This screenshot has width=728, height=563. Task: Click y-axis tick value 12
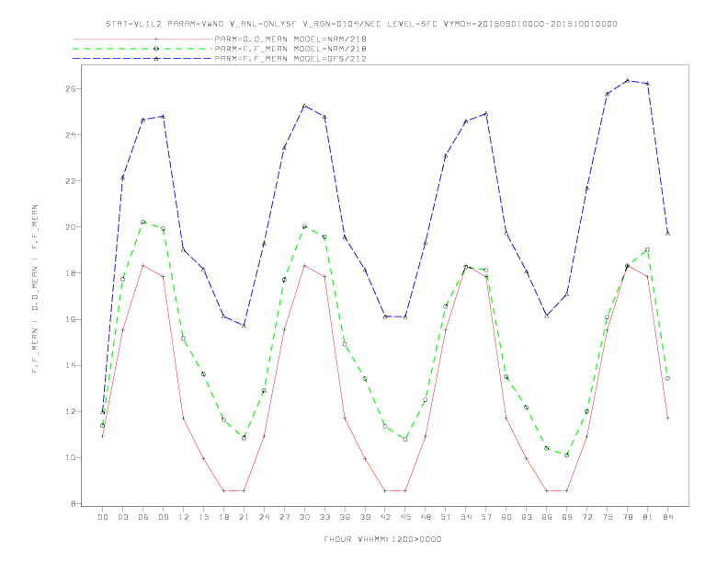[x=70, y=411]
